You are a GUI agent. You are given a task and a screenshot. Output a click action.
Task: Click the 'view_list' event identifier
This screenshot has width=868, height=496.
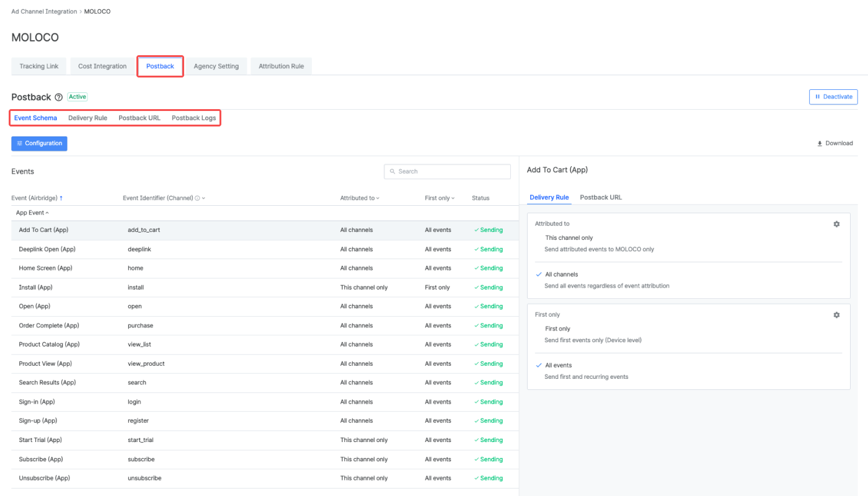140,345
